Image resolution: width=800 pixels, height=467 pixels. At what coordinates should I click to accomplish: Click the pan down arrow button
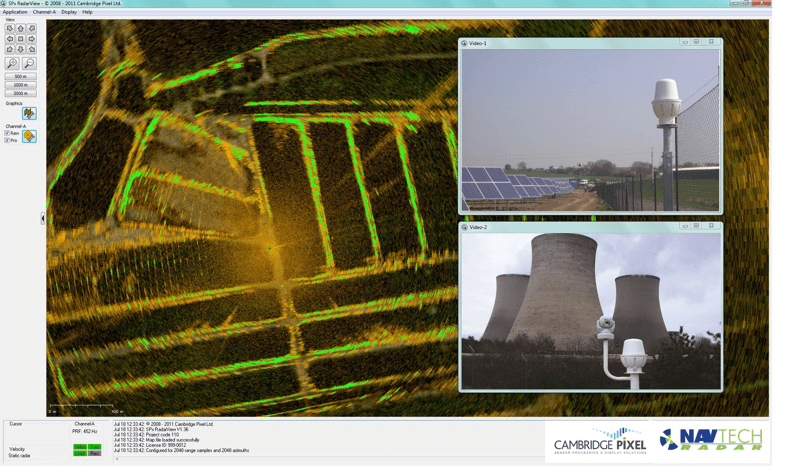click(21, 49)
